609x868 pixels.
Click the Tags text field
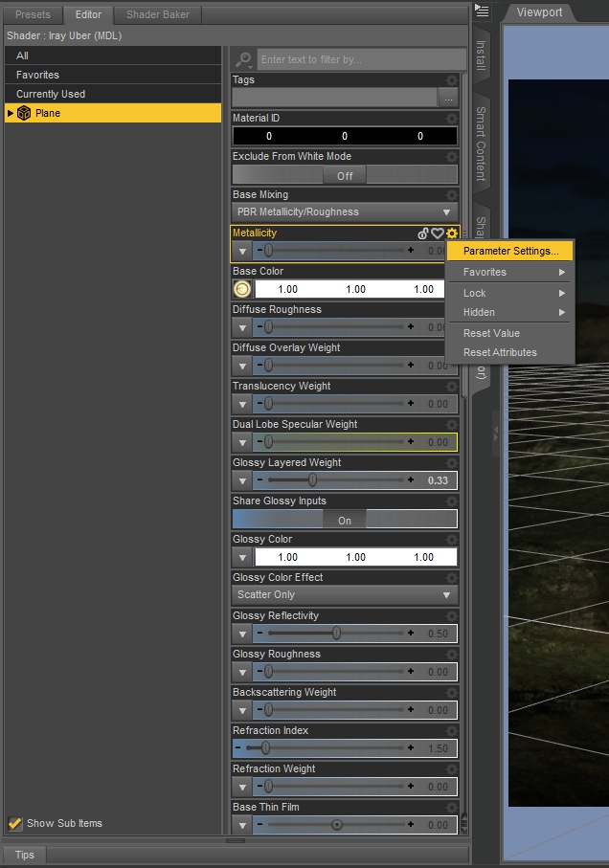(334, 99)
